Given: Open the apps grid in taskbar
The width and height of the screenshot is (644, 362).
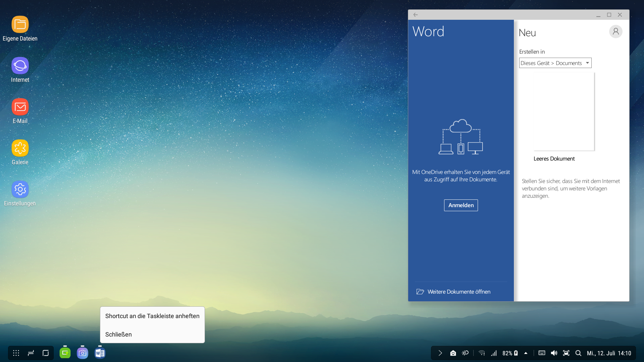Looking at the screenshot, I should pyautogui.click(x=16, y=353).
